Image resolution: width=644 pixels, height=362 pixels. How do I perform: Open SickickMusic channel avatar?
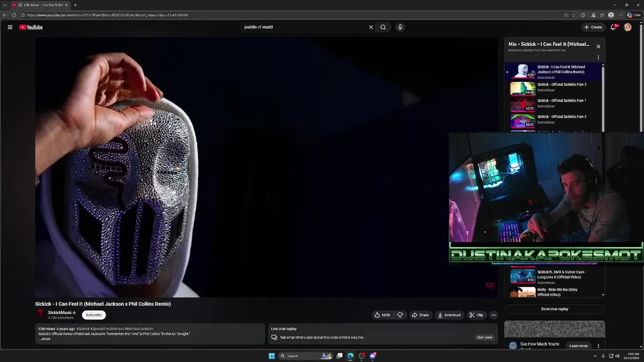pos(40,315)
